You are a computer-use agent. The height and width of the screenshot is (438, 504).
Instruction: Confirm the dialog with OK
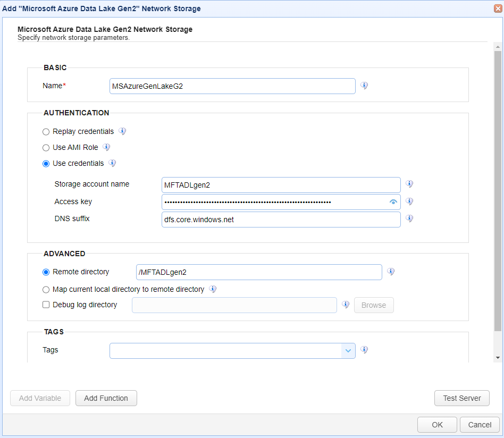pyautogui.click(x=437, y=425)
